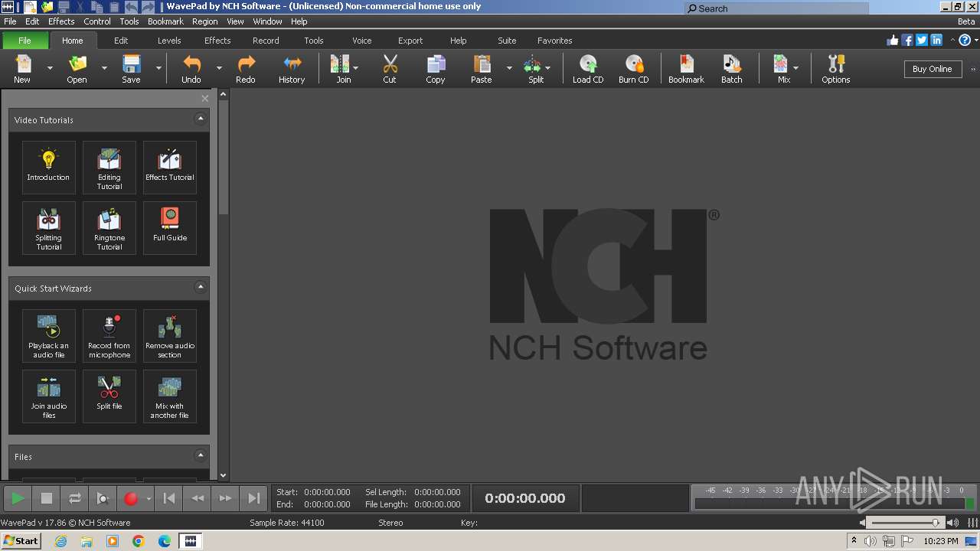Open the record options dropdown arrow
980x551 pixels.
[x=149, y=498]
